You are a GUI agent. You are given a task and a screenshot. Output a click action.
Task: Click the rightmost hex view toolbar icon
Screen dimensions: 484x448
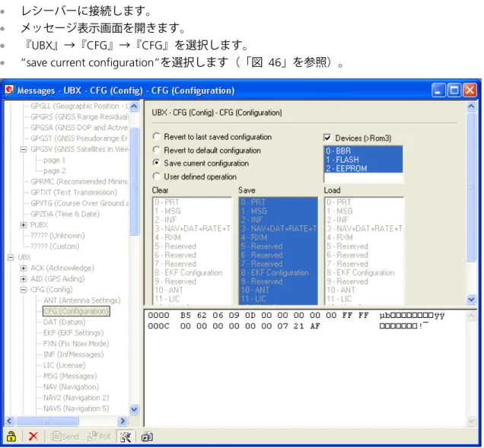(147, 437)
